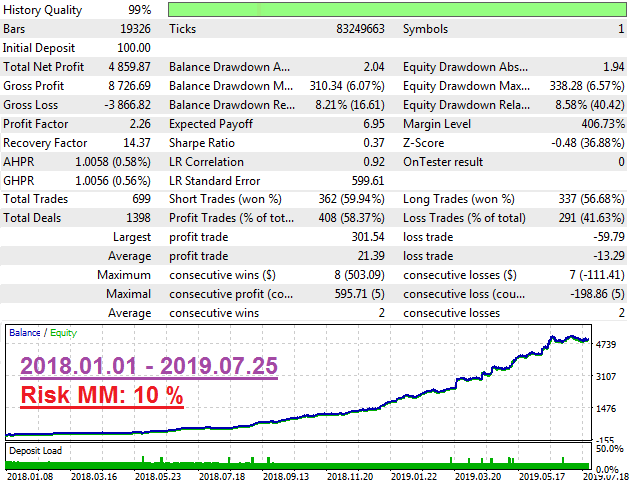Image resolution: width=640 pixels, height=480 pixels.
Task: Select the LR Standard Error value 599.61
Action: point(368,181)
